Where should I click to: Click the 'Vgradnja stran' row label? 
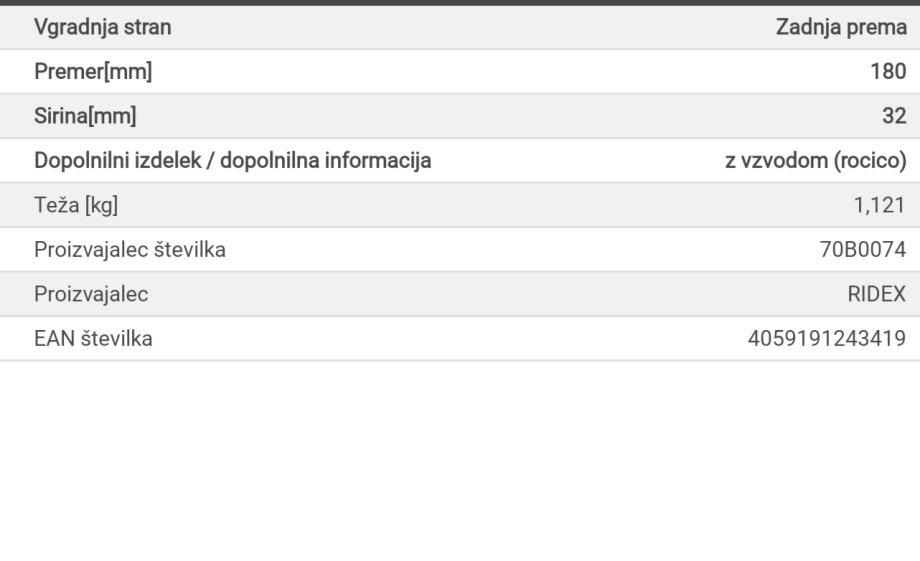102,28
